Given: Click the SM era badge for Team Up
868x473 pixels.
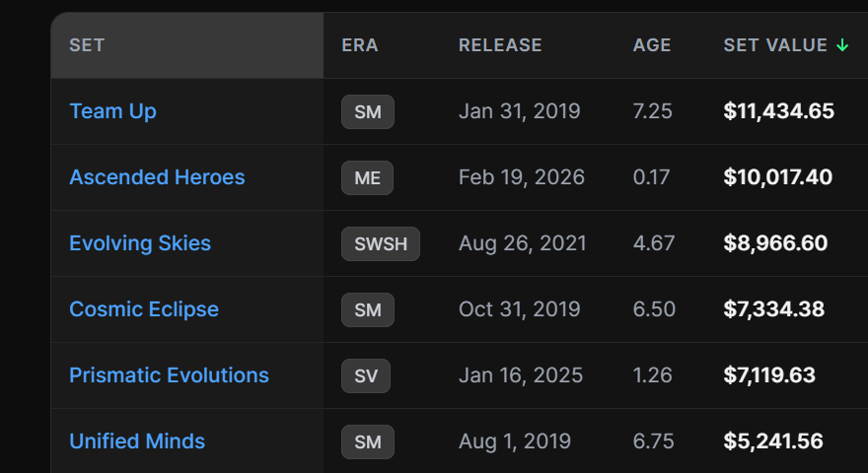Looking at the screenshot, I should pos(368,111).
